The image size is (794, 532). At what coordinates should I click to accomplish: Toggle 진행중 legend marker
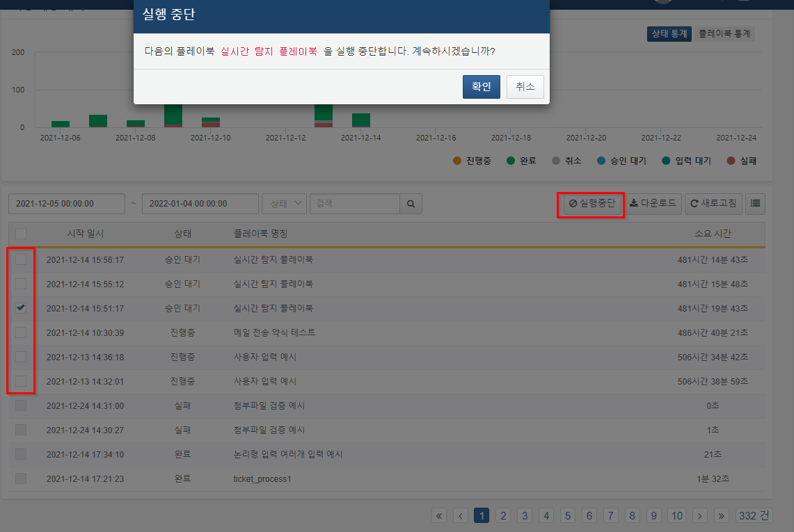coord(457,161)
